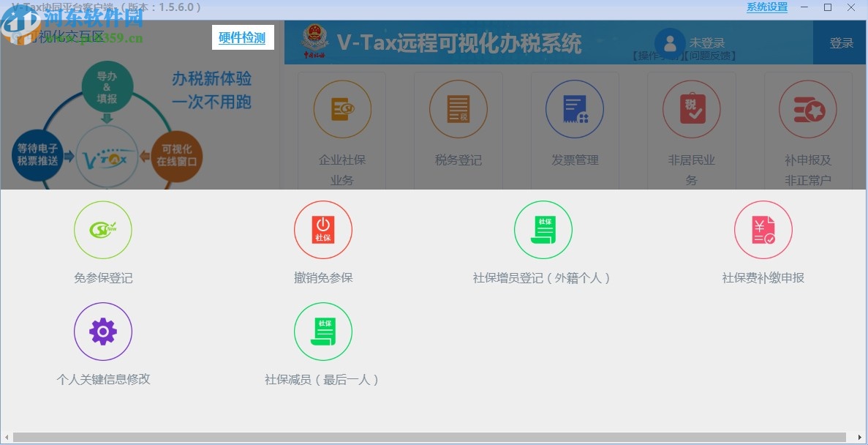Open 发票管理 from the top icon row
Viewport: 868px width, 445px height.
click(x=575, y=109)
